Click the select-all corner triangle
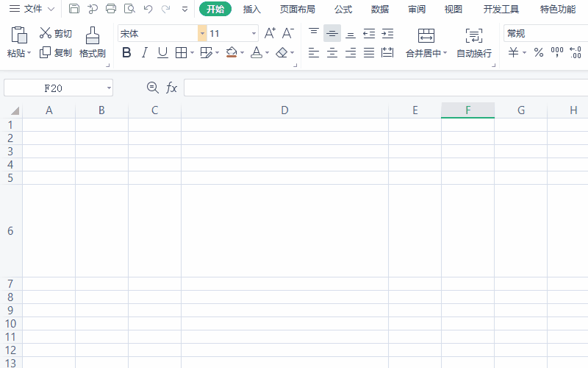Viewport: 588px width, 368px height. tap(15, 110)
